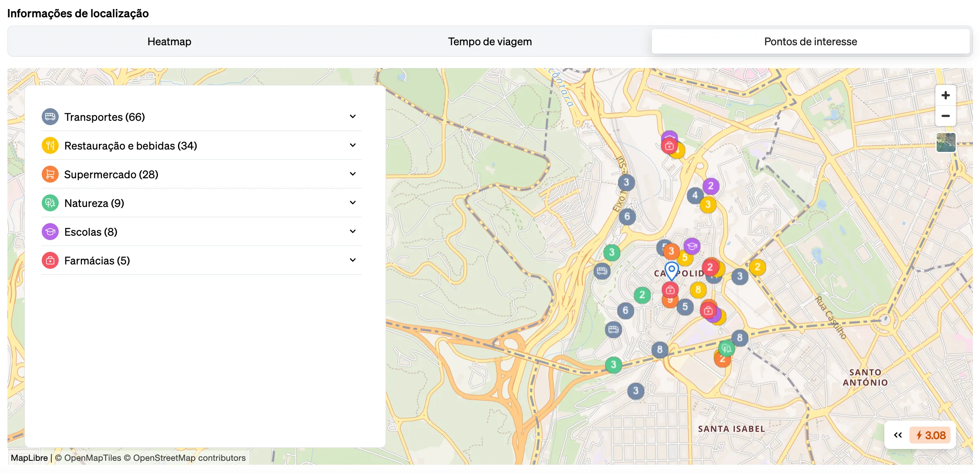Expand the Natureza (9) category
Screen dimensions: 980x473
(x=201, y=203)
